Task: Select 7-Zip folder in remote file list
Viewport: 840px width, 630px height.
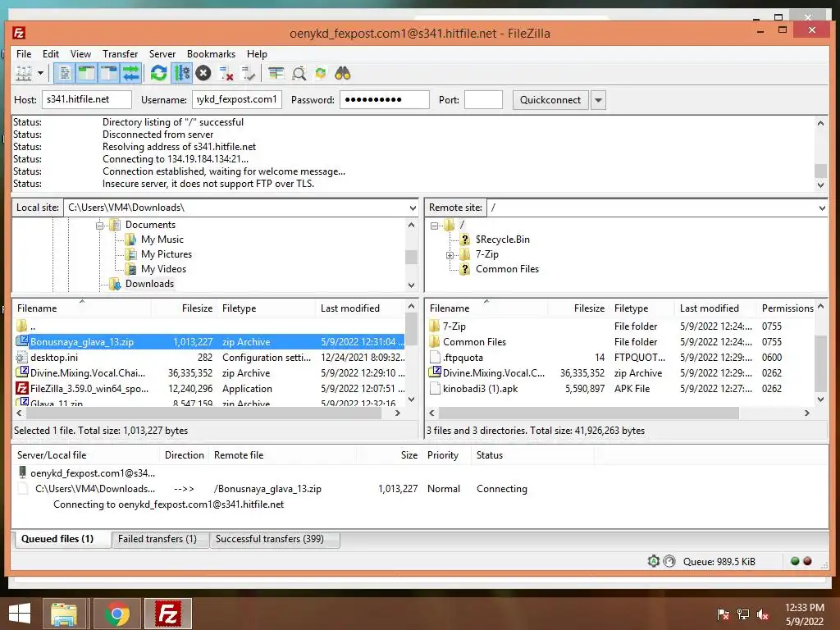Action: click(x=621, y=326)
